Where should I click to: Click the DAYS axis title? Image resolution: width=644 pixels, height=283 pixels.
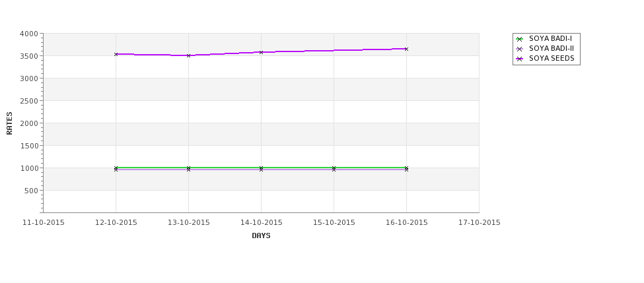261,236
